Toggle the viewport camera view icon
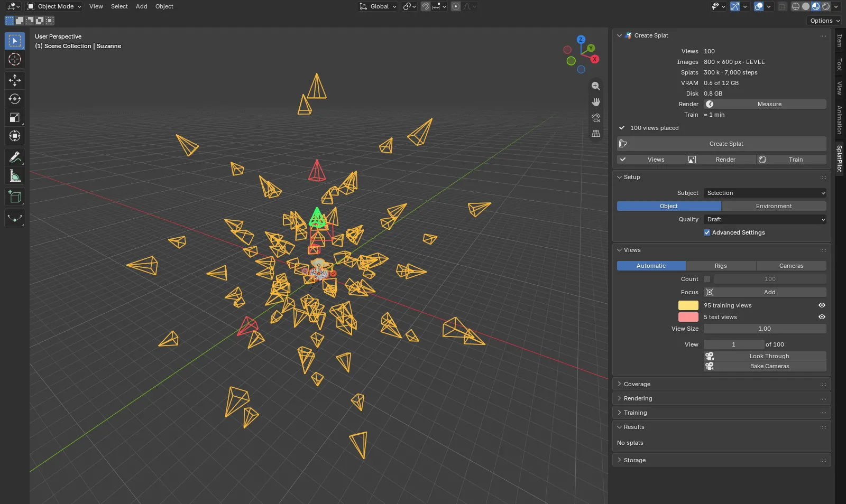 [596, 118]
